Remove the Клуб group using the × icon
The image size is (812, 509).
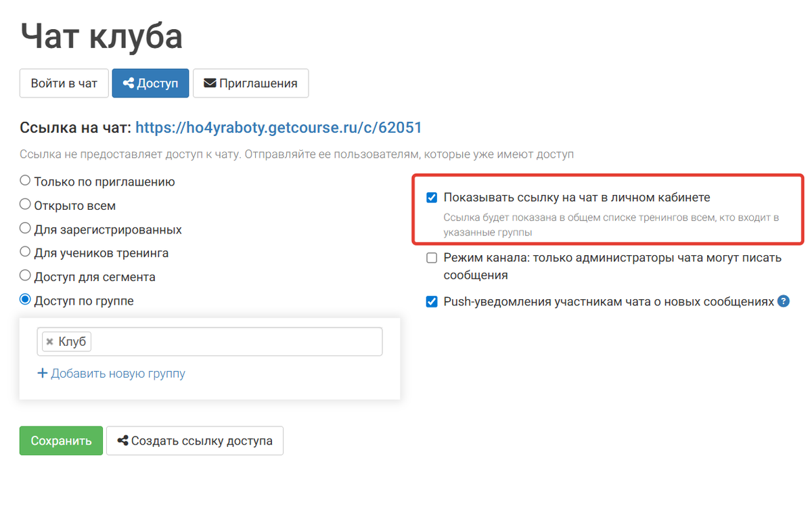49,341
